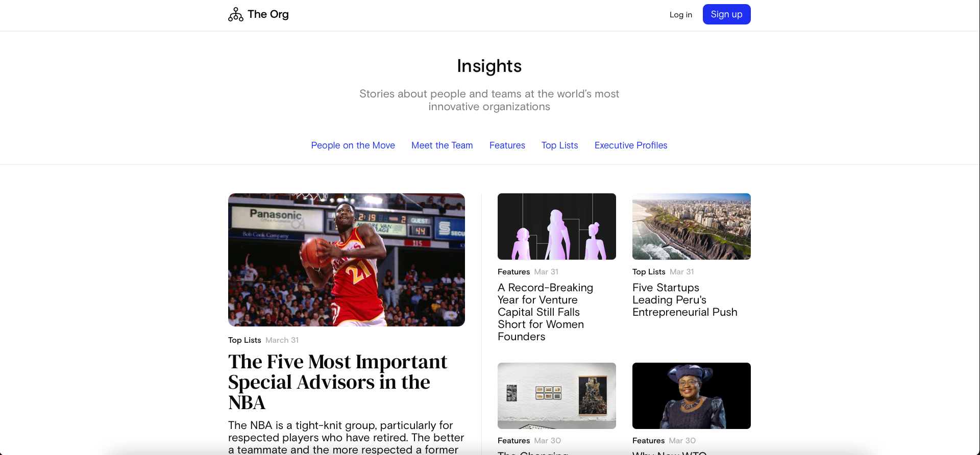Read The Five Most Important Special Advisors headline

point(337,382)
